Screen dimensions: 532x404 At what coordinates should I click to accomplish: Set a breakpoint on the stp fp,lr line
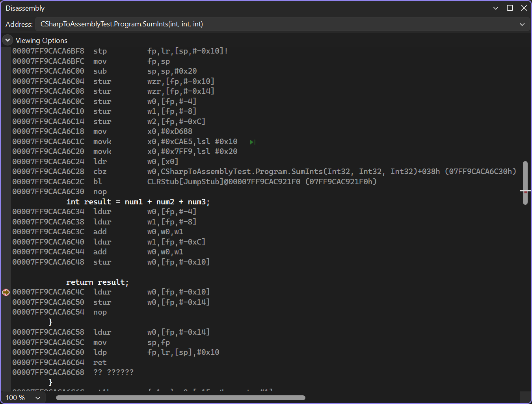(x=6, y=51)
